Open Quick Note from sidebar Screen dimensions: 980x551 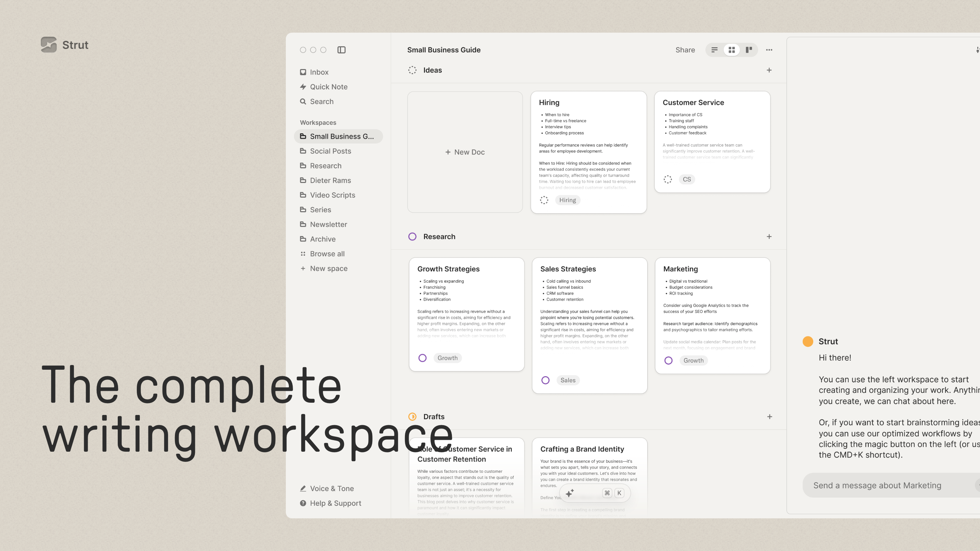click(x=328, y=87)
